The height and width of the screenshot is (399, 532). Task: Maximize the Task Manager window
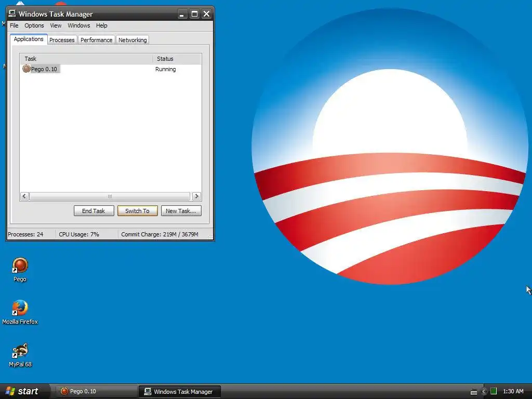click(194, 14)
